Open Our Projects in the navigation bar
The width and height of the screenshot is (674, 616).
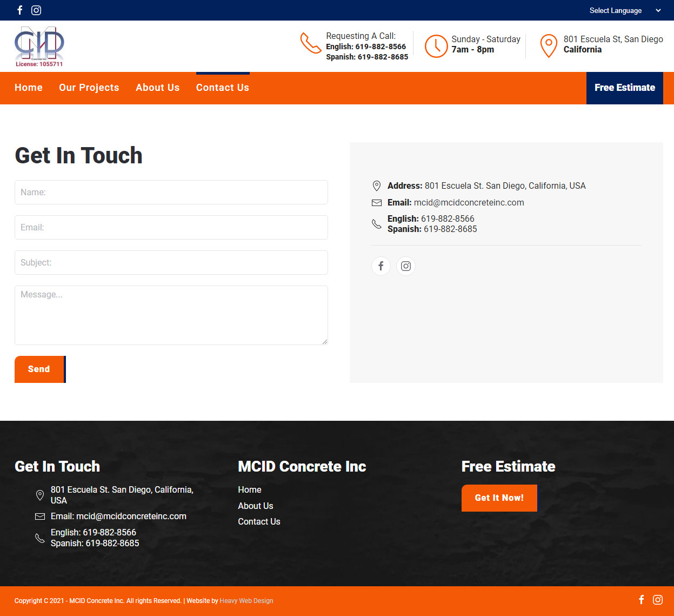pos(89,88)
